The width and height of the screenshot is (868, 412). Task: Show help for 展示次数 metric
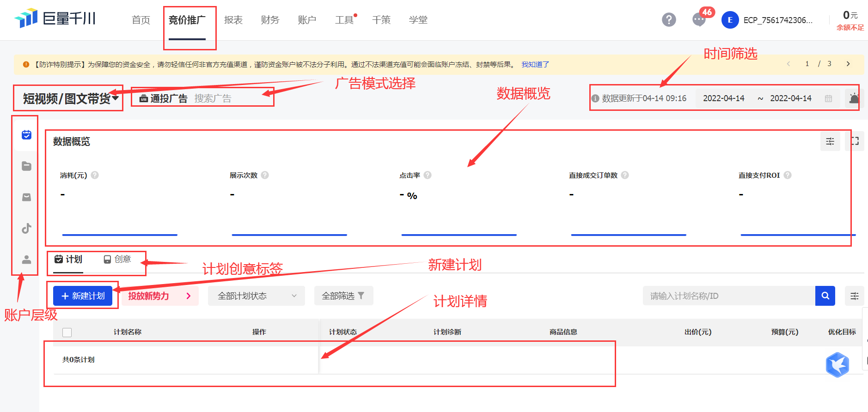pos(265,175)
